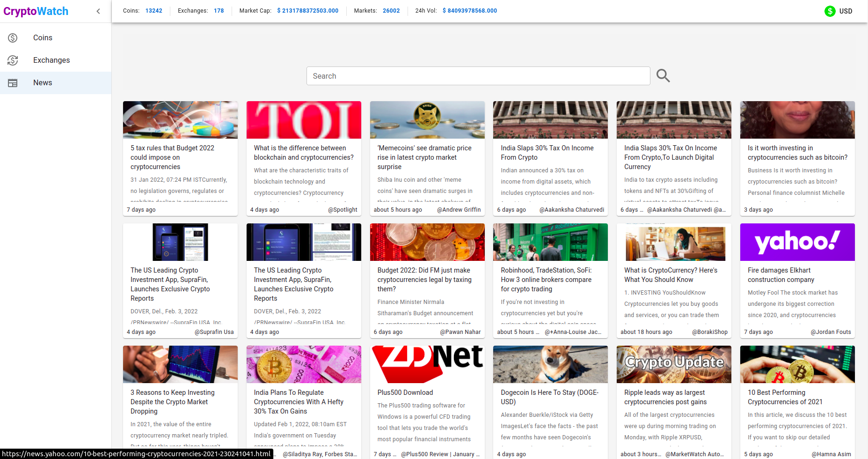This screenshot has width=868, height=459.
Task: Open '10 Best Performing Cryptocurrencies of 2021' article
Action: tap(785, 397)
